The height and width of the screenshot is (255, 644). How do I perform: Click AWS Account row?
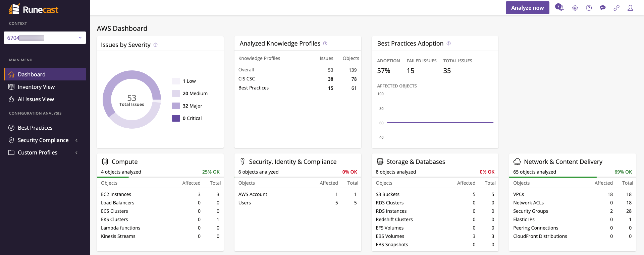point(298,194)
